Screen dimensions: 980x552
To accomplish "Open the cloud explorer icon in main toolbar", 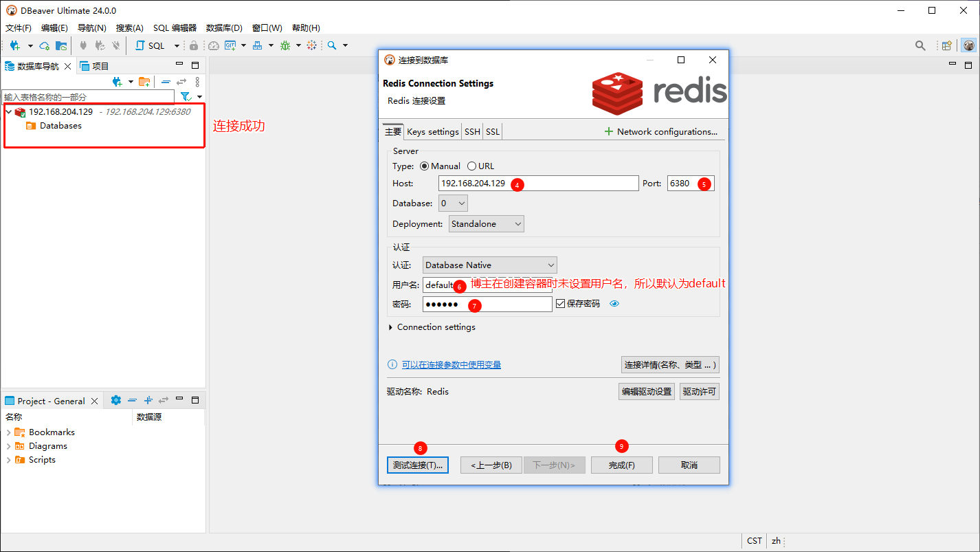I will 45,45.
